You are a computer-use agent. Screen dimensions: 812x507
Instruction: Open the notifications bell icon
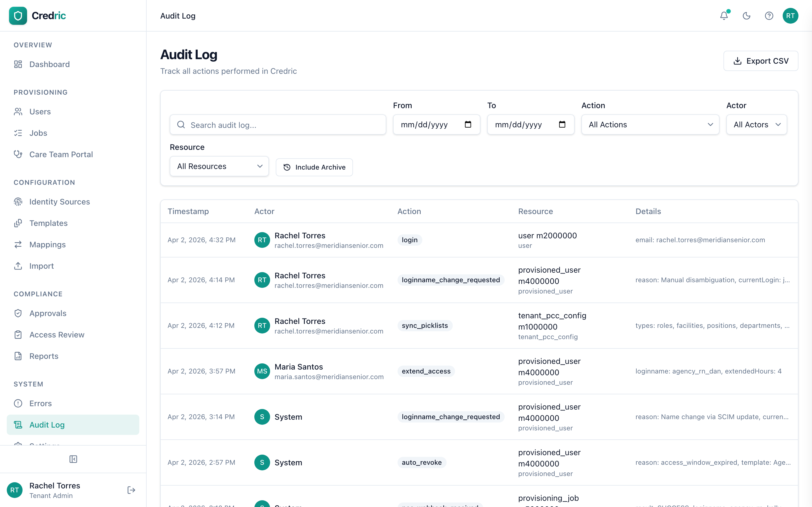[x=724, y=16]
